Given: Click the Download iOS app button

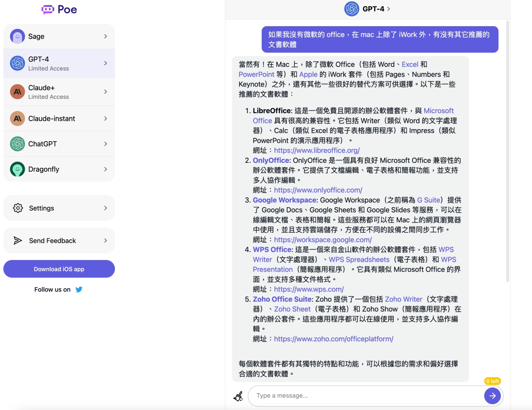Looking at the screenshot, I should [59, 269].
